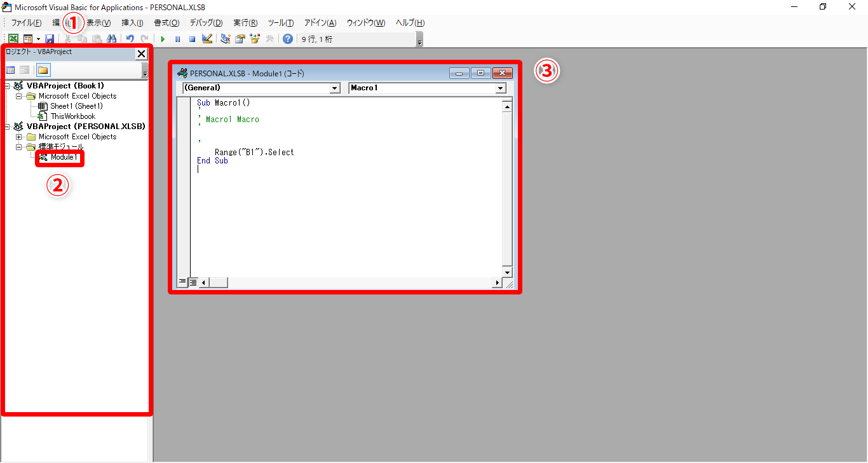The height and width of the screenshot is (463, 868).
Task: Select VBAProject (Book1) in the tree
Action: pyautogui.click(x=65, y=86)
